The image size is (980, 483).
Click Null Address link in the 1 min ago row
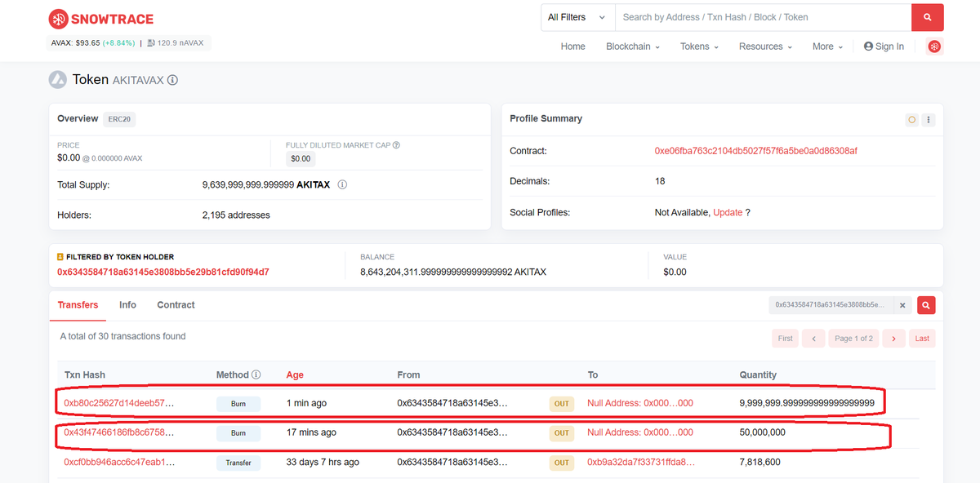[640, 403]
